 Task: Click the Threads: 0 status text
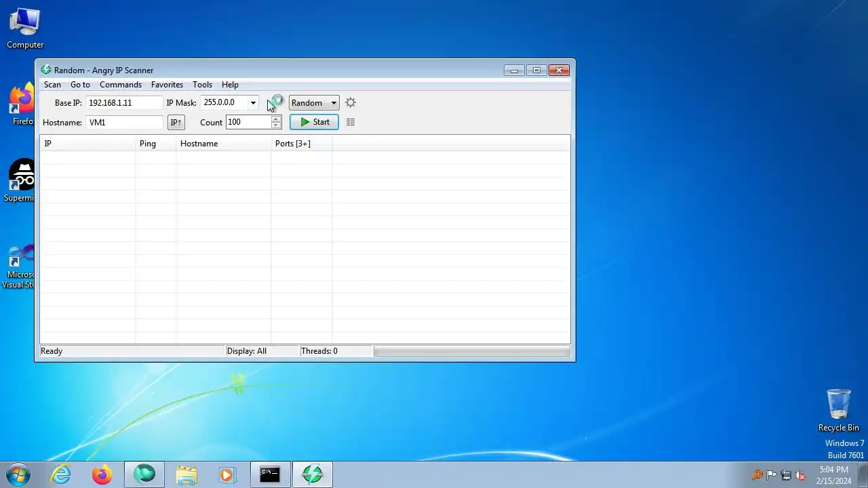click(319, 351)
